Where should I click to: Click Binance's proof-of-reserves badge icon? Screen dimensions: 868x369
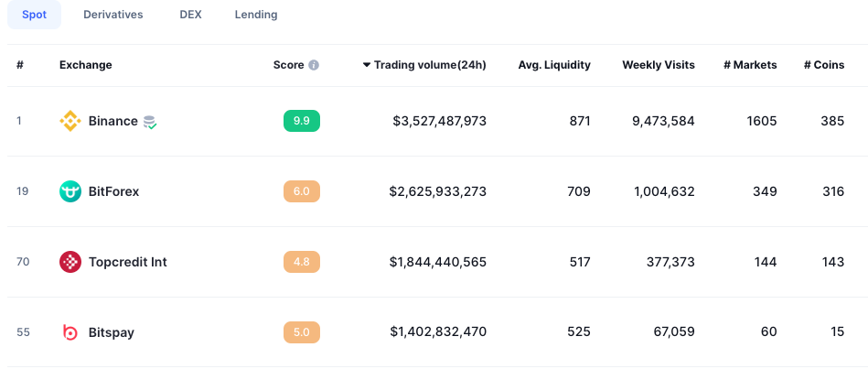click(x=150, y=122)
